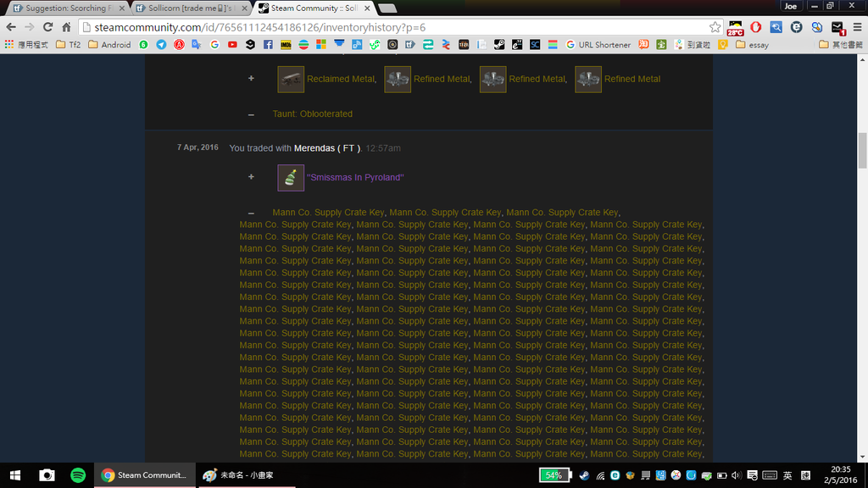Open Merendas ( FT ) profile link
The image size is (868, 488).
point(326,148)
